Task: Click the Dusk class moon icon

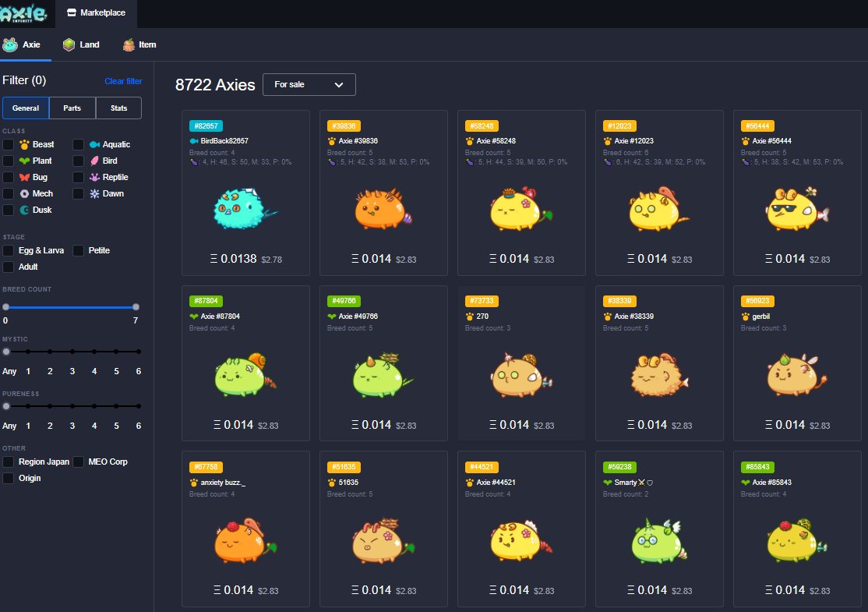Action: (24, 210)
